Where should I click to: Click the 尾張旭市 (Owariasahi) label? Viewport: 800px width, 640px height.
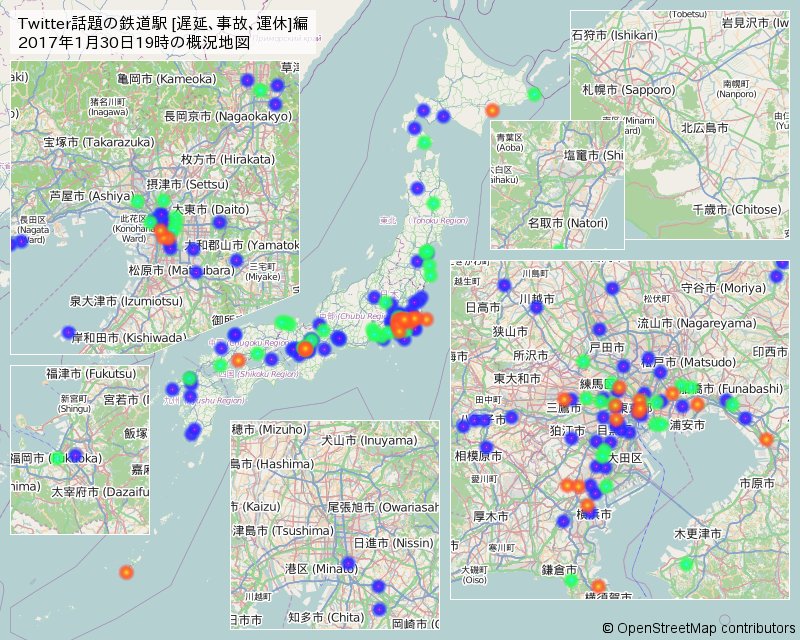383,507
